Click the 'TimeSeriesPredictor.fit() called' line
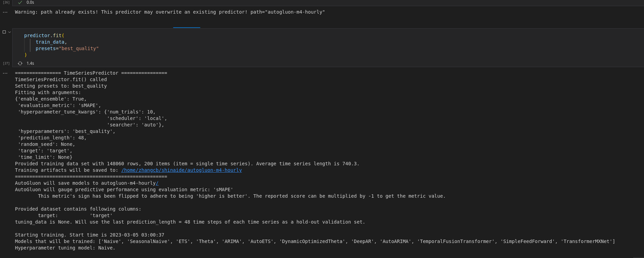The image size is (644, 258). pos(61,79)
